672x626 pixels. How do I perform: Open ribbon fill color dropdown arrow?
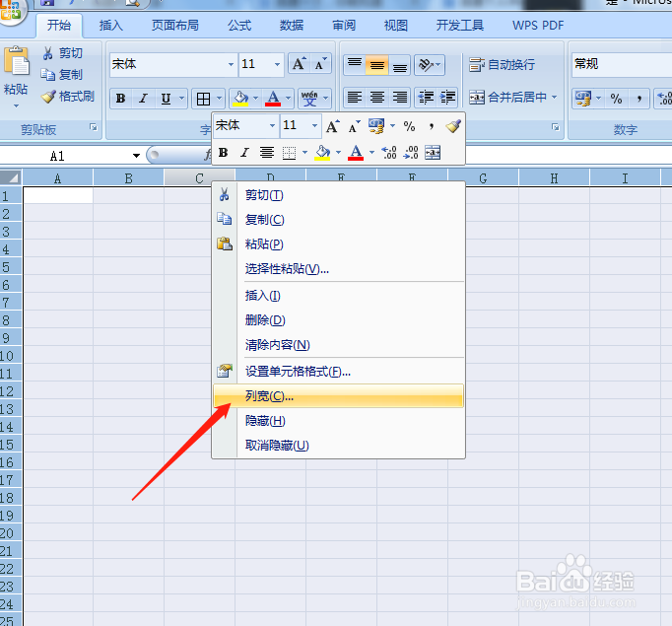pos(256,99)
